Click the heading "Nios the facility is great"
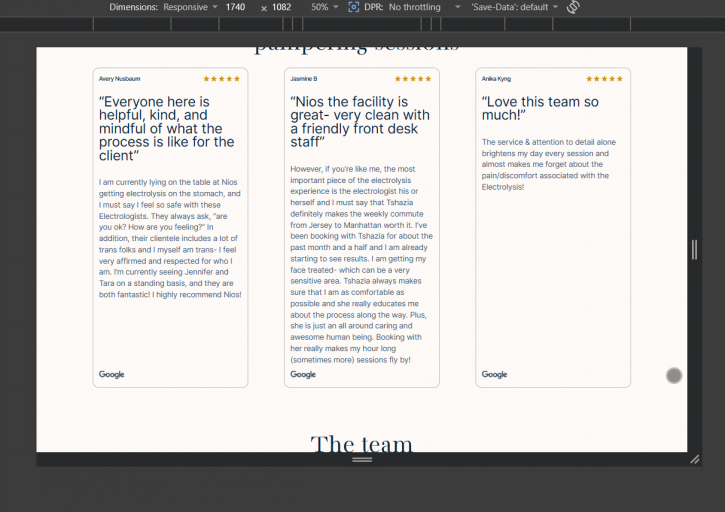This screenshot has height=512, width=725. (360, 122)
